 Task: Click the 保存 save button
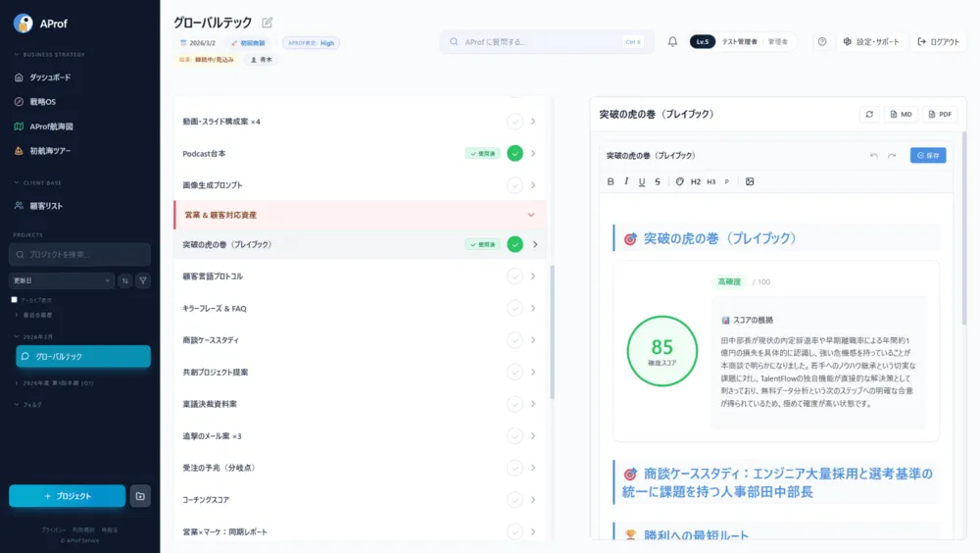[928, 156]
